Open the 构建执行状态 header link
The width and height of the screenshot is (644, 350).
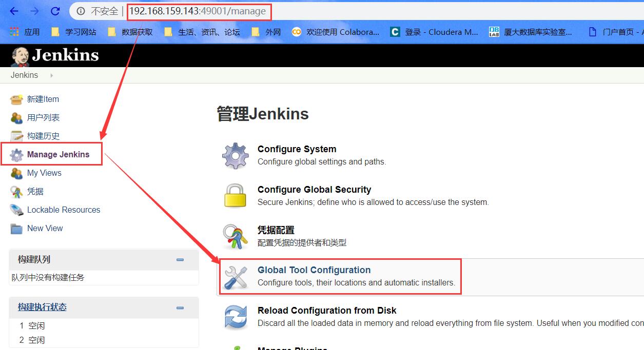coord(42,307)
